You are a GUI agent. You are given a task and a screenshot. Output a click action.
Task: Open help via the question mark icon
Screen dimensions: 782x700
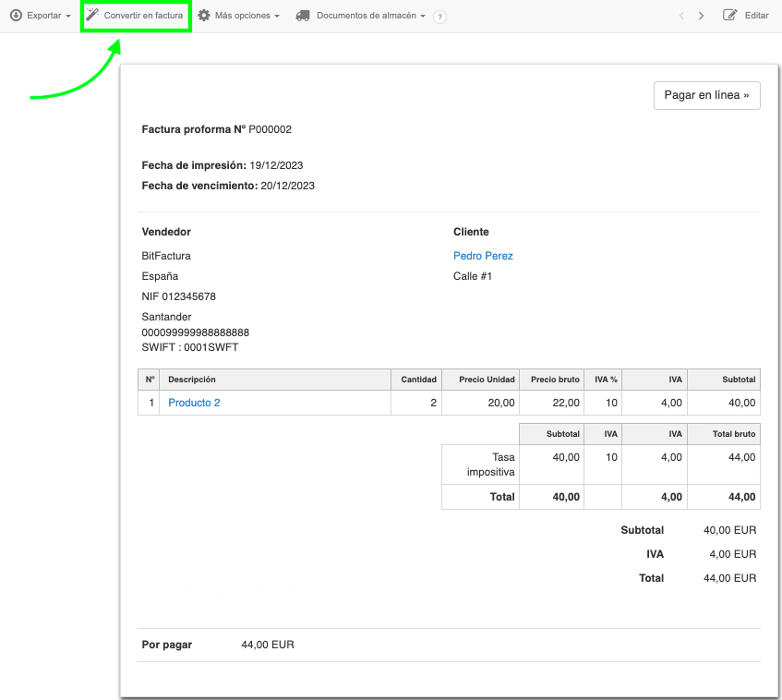coord(439,17)
